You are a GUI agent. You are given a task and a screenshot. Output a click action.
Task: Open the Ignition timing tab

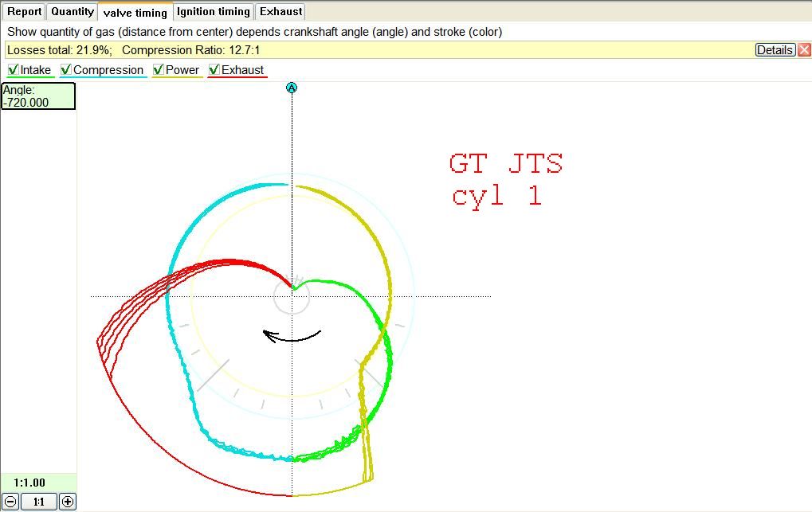point(214,11)
